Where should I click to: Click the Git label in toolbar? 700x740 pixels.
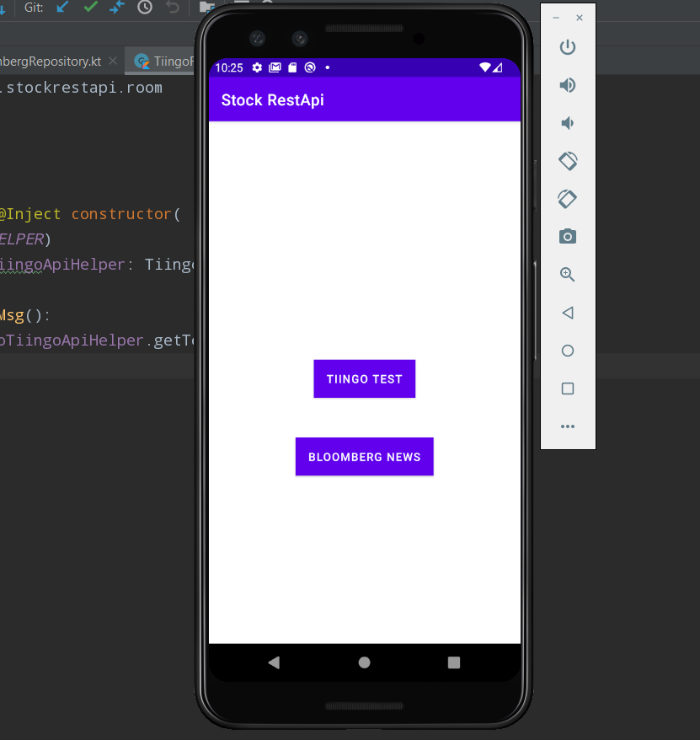tap(34, 7)
